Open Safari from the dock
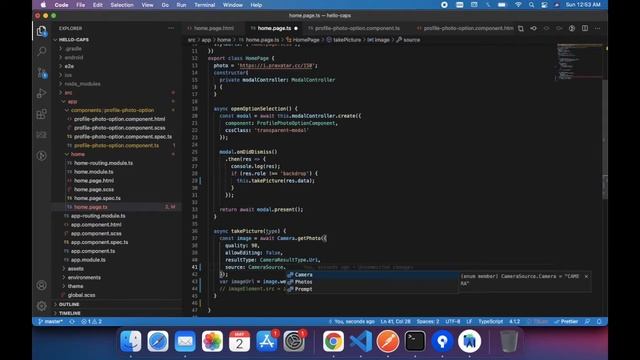The image size is (640, 360). [x=158, y=341]
